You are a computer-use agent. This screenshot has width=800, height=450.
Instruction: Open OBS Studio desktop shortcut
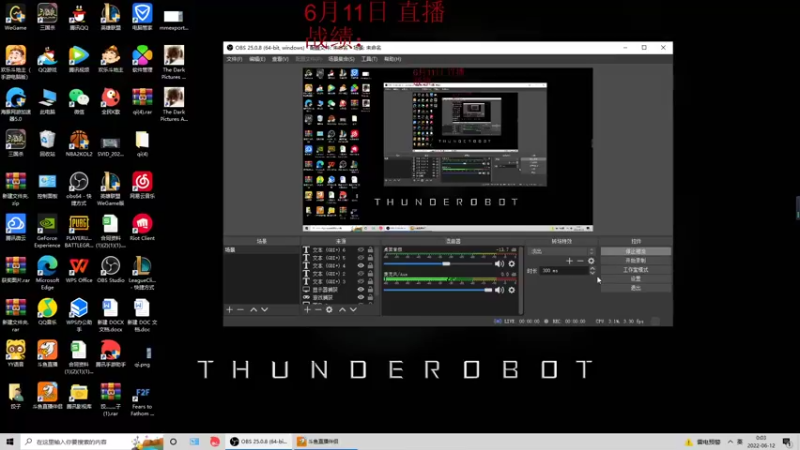tap(110, 270)
